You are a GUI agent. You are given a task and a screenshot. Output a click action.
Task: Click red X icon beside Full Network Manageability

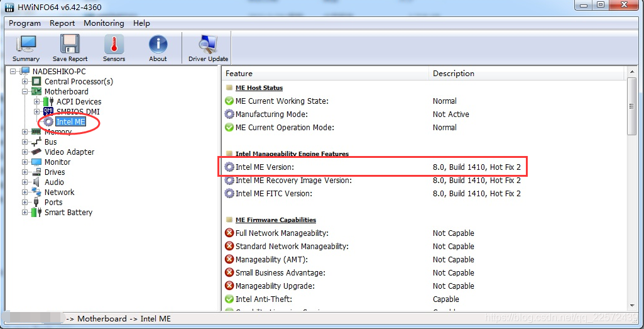[x=229, y=233]
